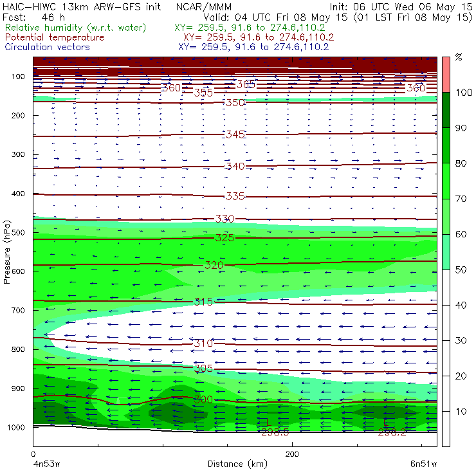Click the 298.5 low-point label

click(275, 432)
